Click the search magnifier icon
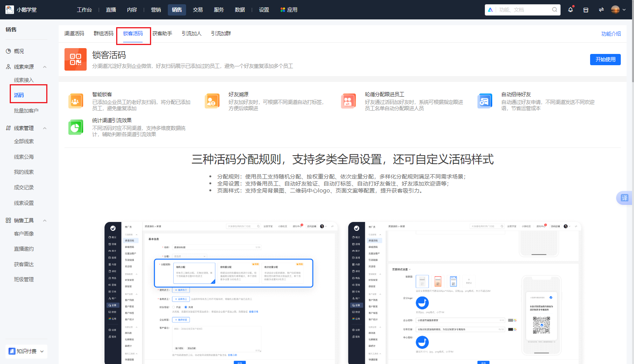 [554, 10]
